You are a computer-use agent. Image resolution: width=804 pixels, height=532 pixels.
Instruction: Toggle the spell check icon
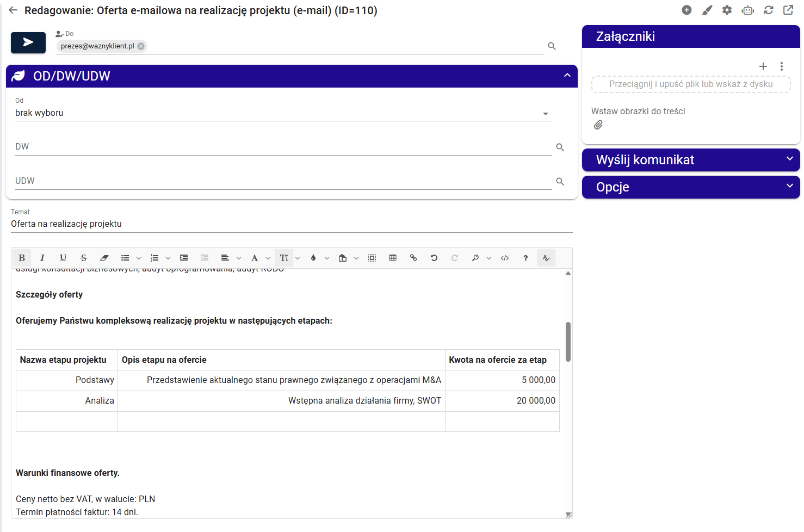click(546, 258)
